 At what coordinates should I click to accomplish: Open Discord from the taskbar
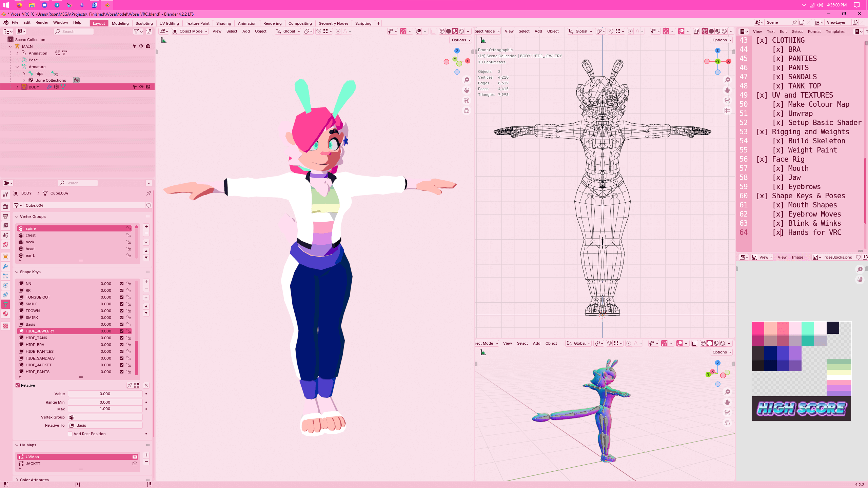click(44, 5)
